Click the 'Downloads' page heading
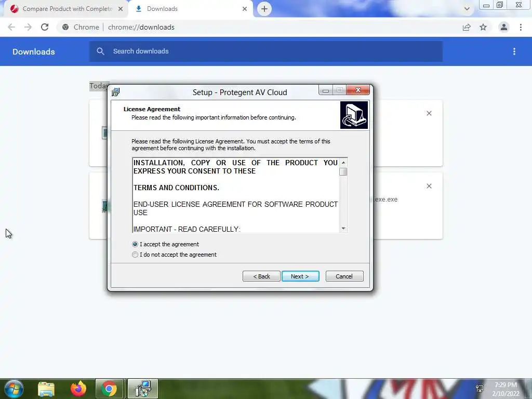Viewport: 532px width, 399px height. [x=34, y=51]
